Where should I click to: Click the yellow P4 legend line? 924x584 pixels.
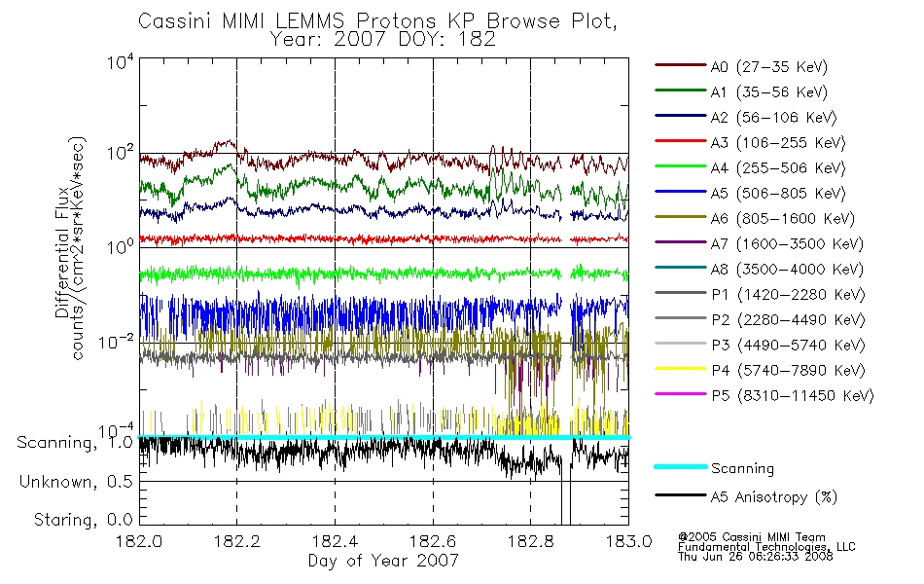(x=681, y=369)
